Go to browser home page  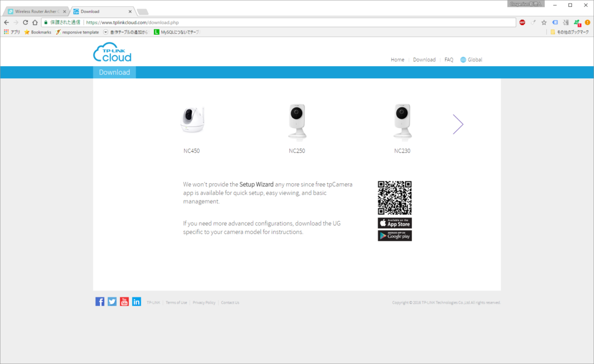point(35,23)
